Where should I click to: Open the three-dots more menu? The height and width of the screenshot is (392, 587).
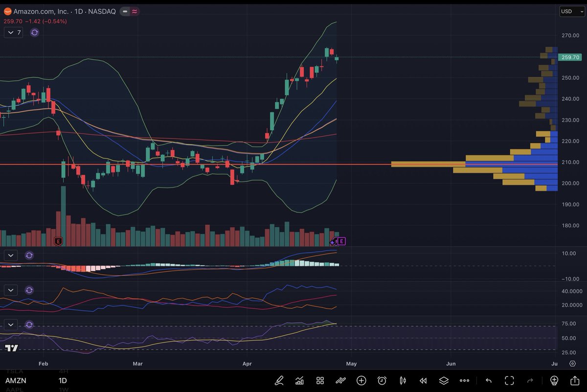coord(464,380)
